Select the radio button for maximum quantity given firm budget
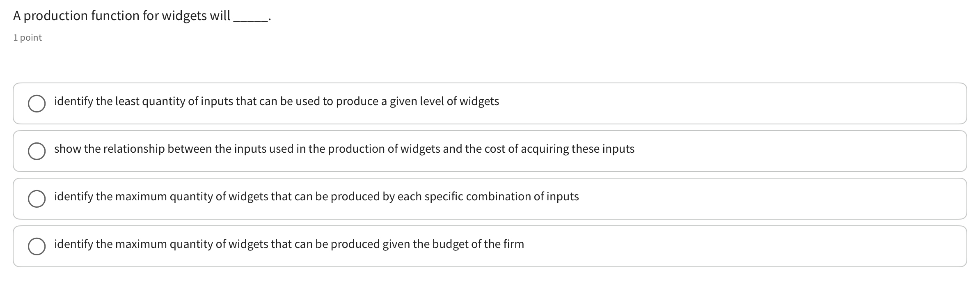The height and width of the screenshot is (305, 980). (x=38, y=246)
